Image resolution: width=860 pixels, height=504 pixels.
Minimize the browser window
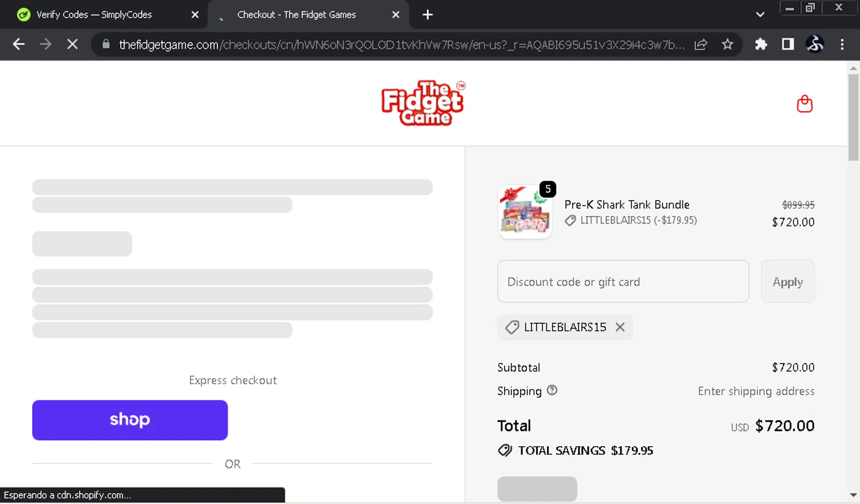click(x=789, y=8)
